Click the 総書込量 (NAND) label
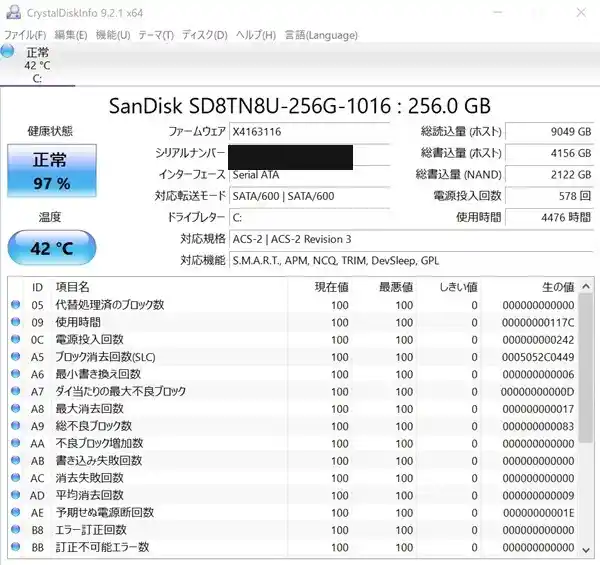The image size is (600, 565). click(458, 175)
